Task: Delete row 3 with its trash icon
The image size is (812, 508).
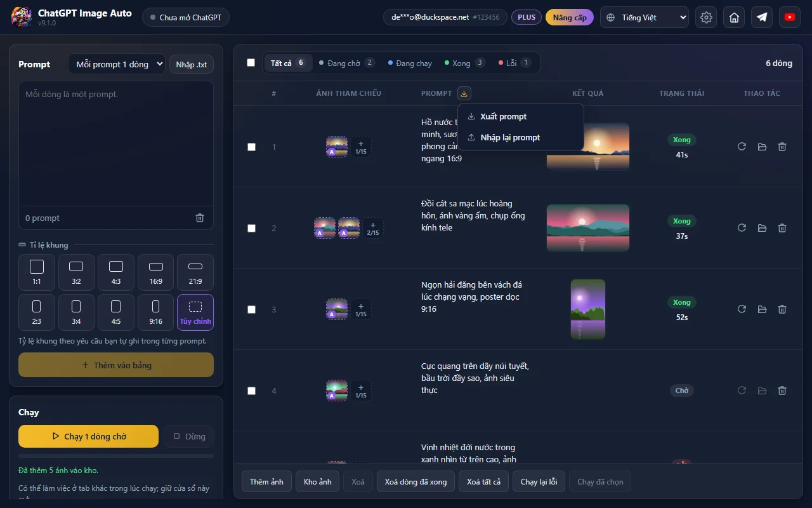Action: 782,309
